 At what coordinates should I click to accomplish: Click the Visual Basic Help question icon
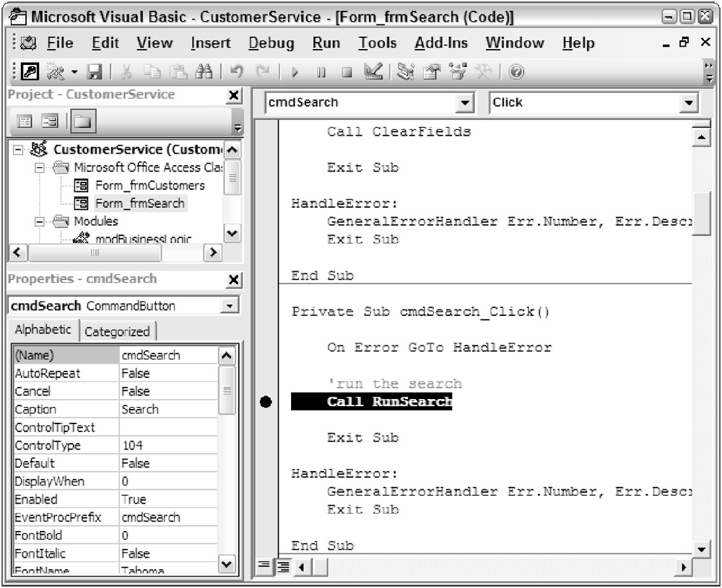click(516, 72)
